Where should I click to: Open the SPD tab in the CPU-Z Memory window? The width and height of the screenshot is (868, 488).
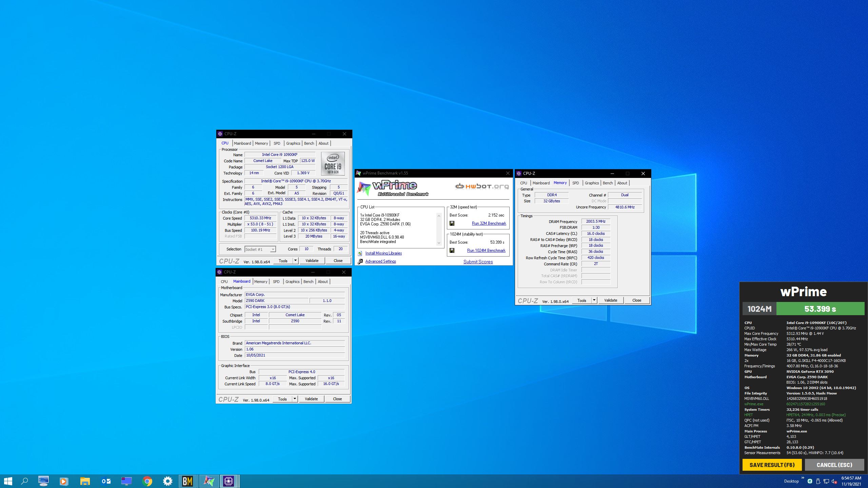pyautogui.click(x=575, y=183)
